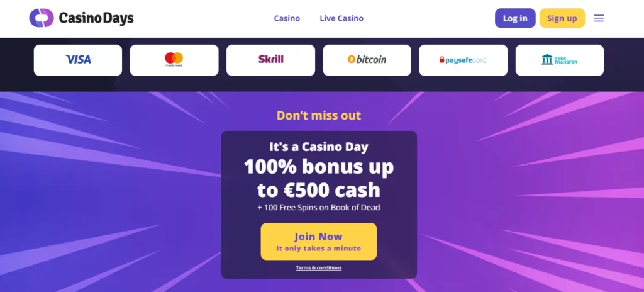The image size is (644, 292).
Task: Click the Casino Days wordmark text
Action: coord(96,18)
